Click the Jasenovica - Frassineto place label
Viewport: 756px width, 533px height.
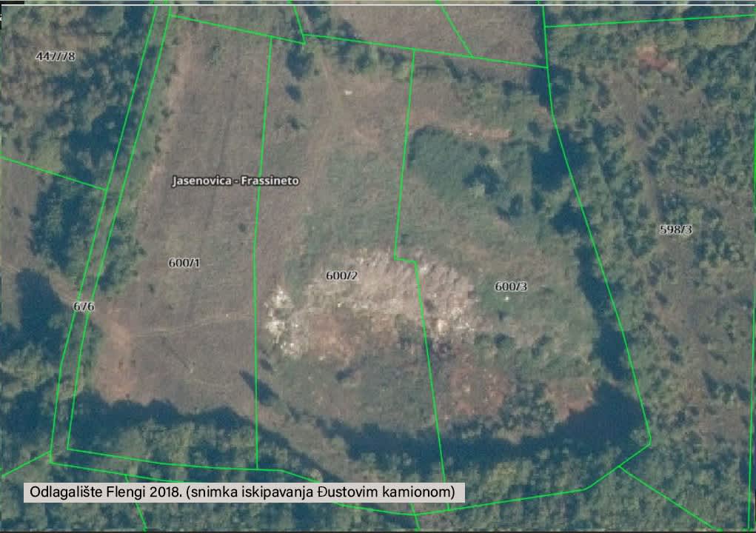[235, 181]
